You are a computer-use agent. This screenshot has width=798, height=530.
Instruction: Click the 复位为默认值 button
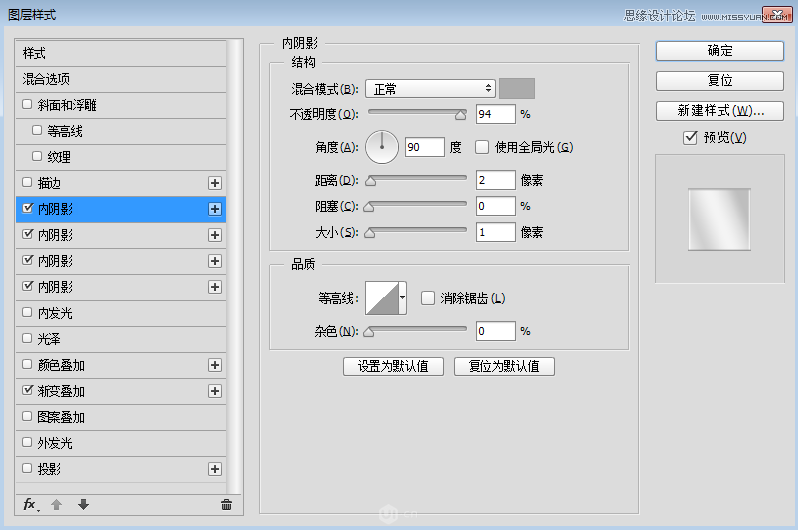[x=504, y=367]
